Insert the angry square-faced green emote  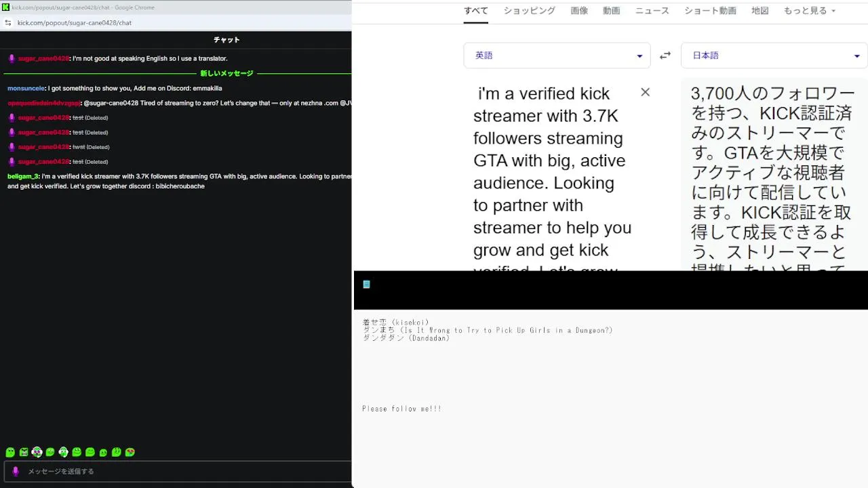pos(24,452)
